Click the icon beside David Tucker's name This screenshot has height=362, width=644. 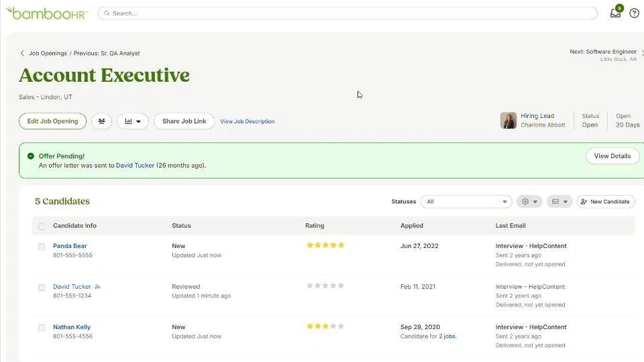(97, 286)
